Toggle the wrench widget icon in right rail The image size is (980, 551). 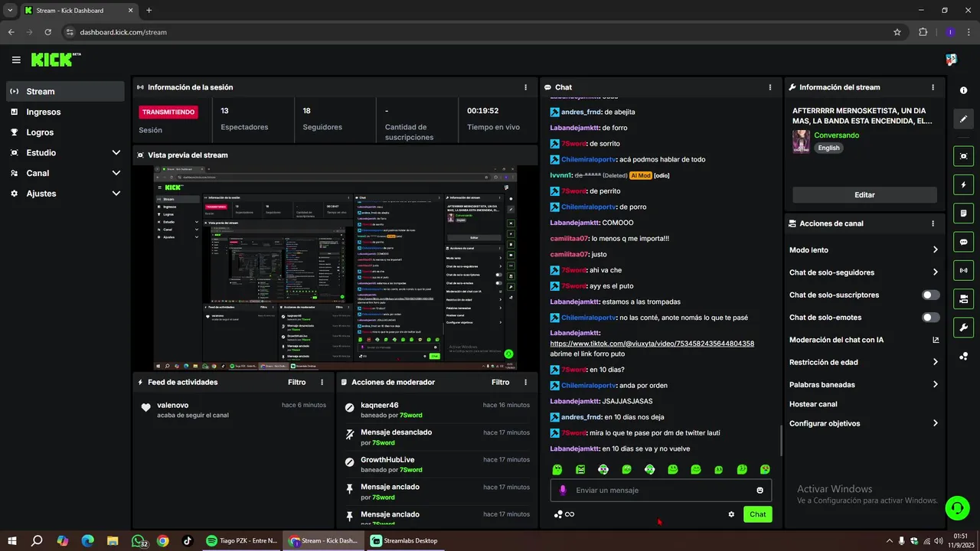point(963,328)
